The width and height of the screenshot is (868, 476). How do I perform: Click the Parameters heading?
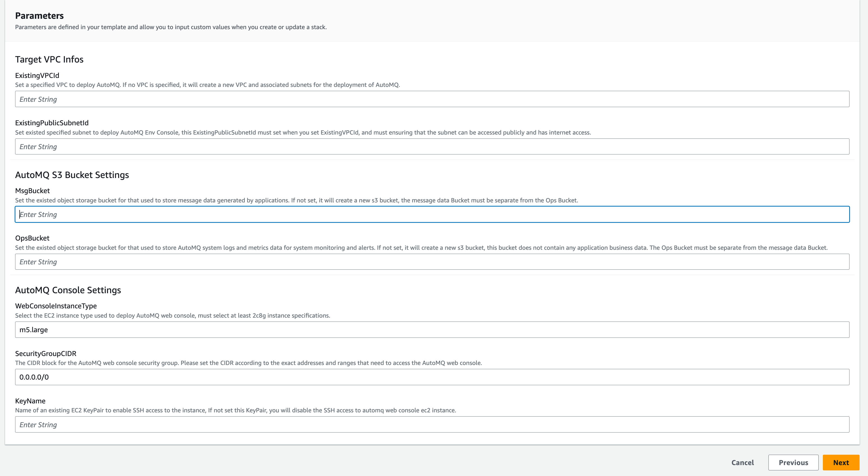(x=40, y=15)
